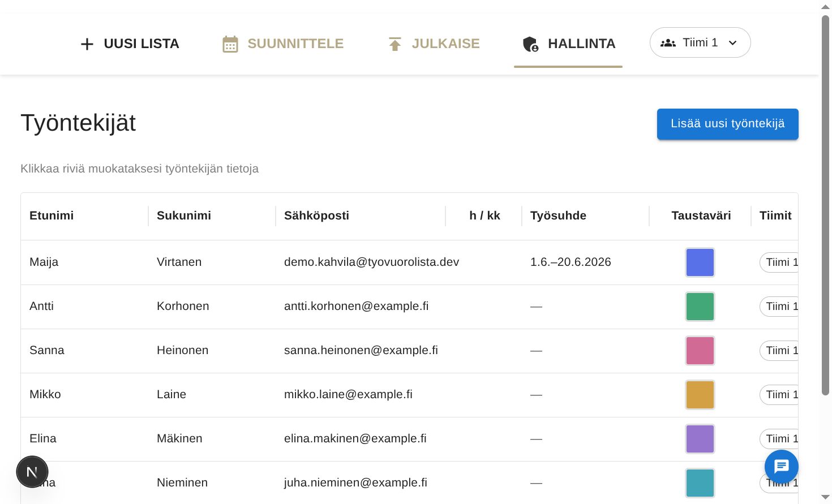This screenshot has width=832, height=504.
Task: Open the UUSI LISTA tab
Action: point(130,44)
